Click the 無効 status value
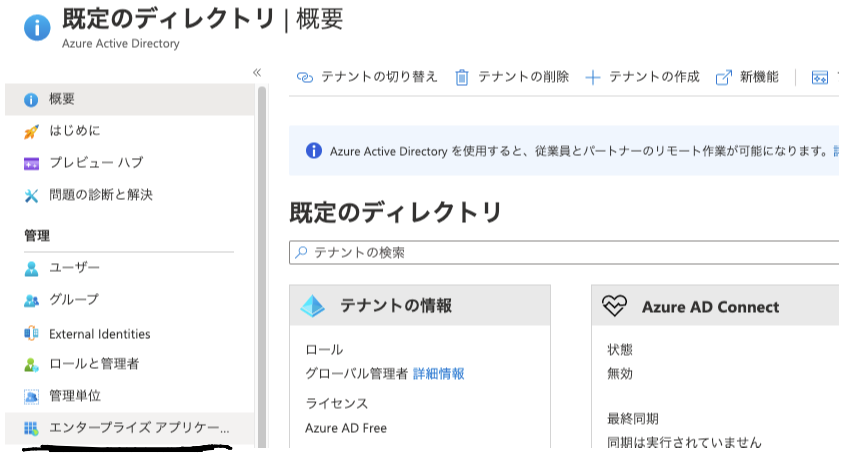The image size is (843, 457). pyautogui.click(x=620, y=374)
